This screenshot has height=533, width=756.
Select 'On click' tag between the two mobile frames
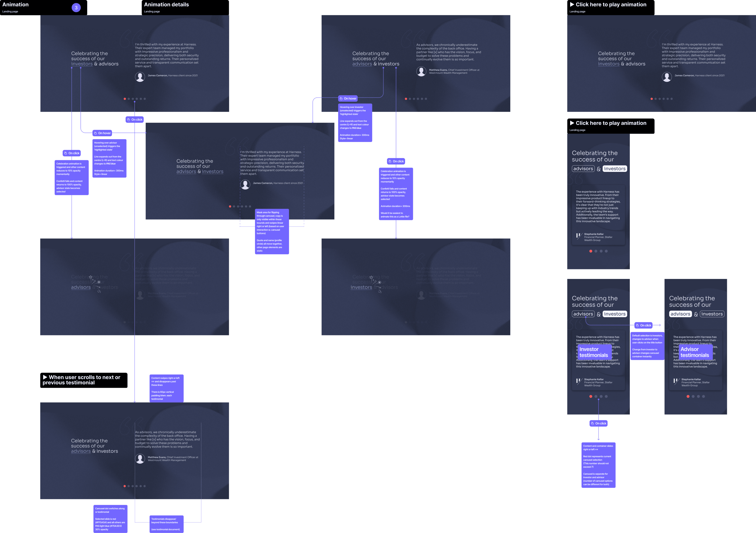pos(643,325)
